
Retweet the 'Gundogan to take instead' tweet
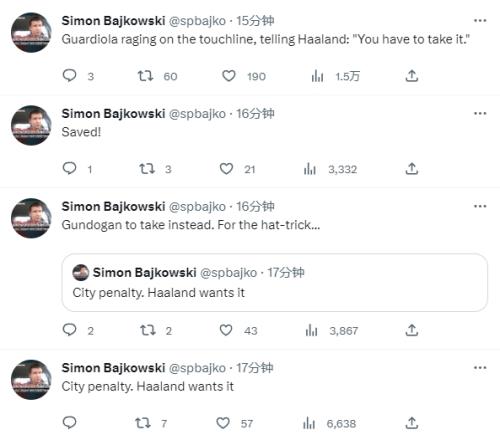pyautogui.click(x=147, y=330)
